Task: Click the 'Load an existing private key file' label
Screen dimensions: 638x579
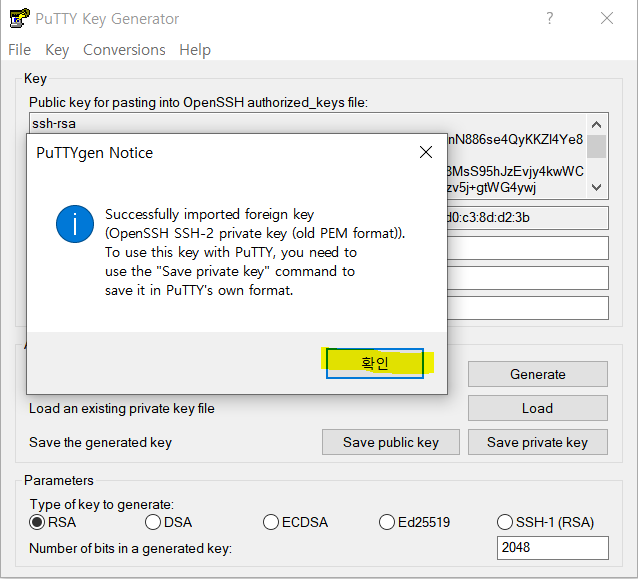Action: (122, 408)
